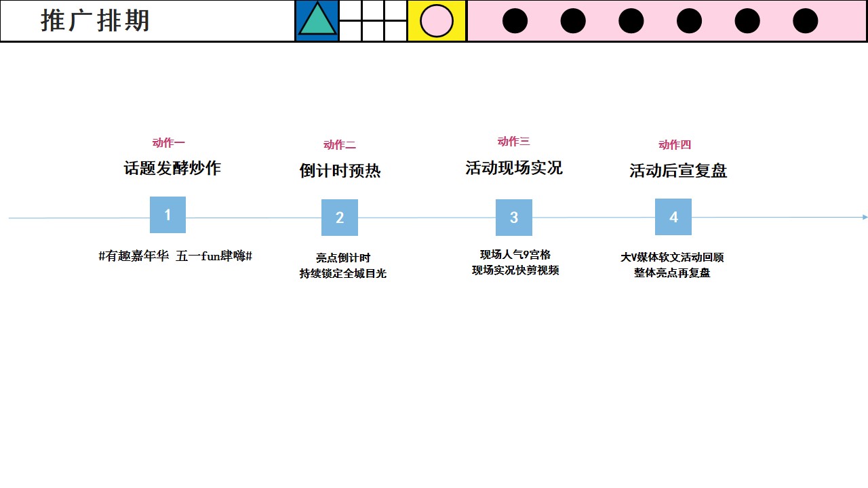
Task: Click the arrowhead at the timeline's end
Action: (865, 218)
